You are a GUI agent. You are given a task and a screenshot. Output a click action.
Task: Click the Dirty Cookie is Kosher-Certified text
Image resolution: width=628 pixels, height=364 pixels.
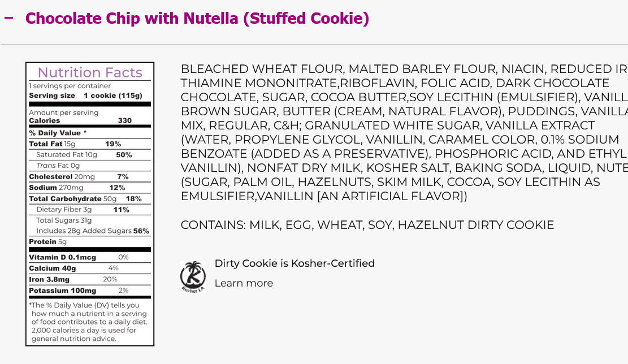(x=294, y=263)
